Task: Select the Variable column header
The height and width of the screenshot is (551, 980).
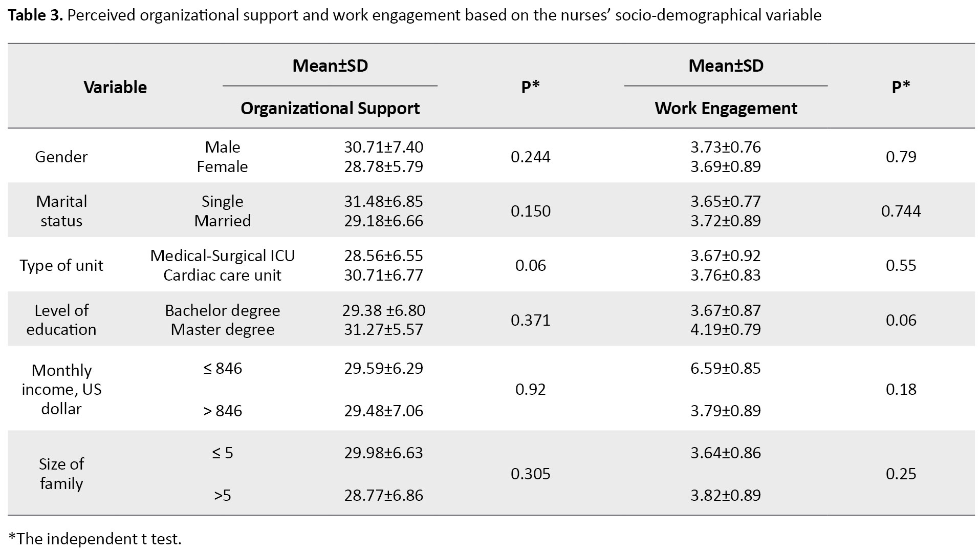Action: pyautogui.click(x=115, y=87)
